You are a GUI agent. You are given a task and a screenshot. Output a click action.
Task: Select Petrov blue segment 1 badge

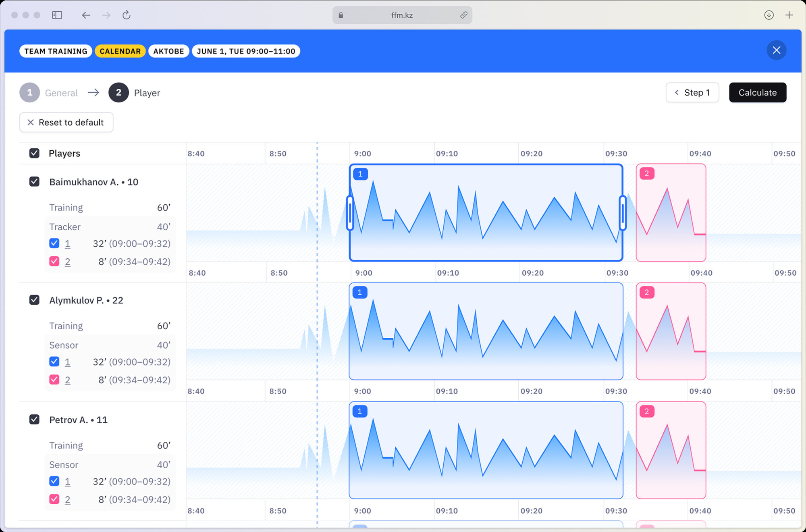[x=360, y=411]
